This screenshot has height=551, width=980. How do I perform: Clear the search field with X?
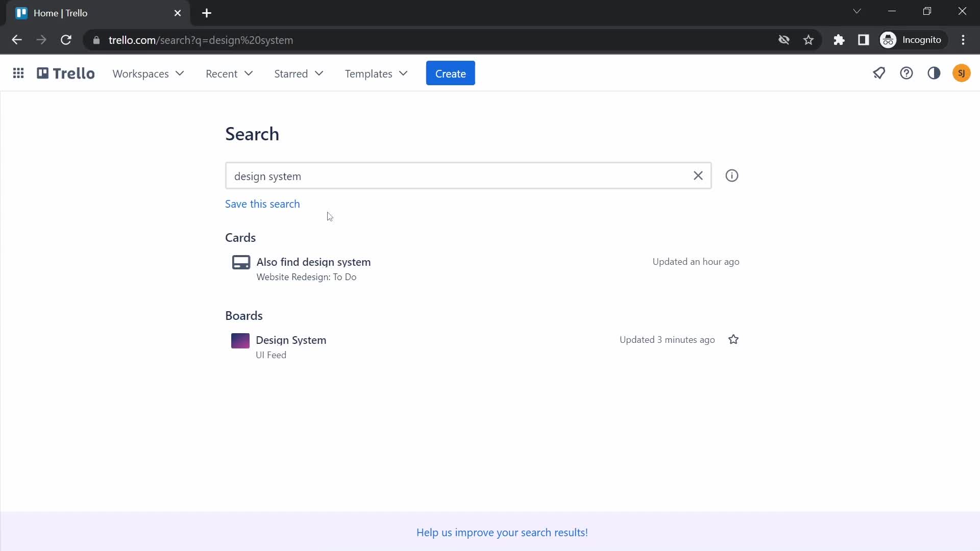point(698,176)
